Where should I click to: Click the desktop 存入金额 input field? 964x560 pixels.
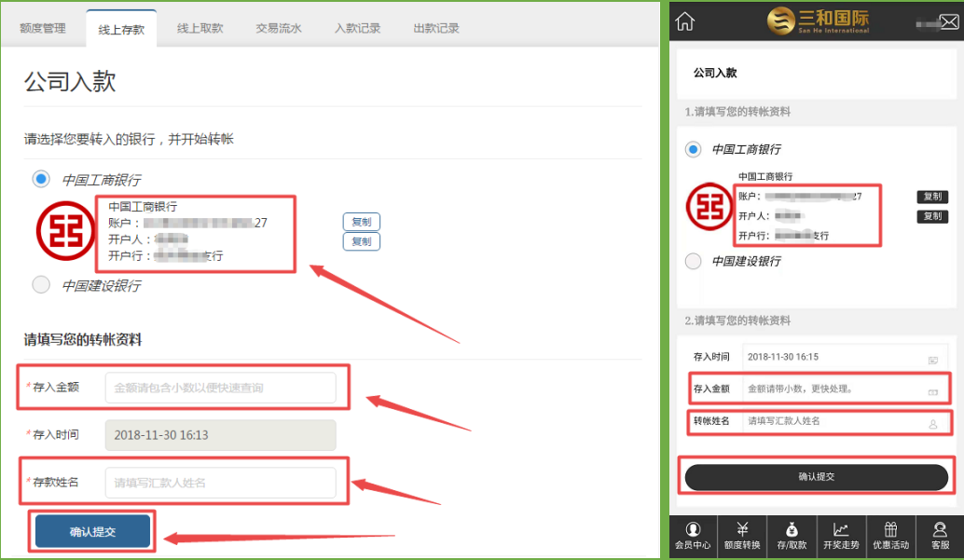point(220,388)
